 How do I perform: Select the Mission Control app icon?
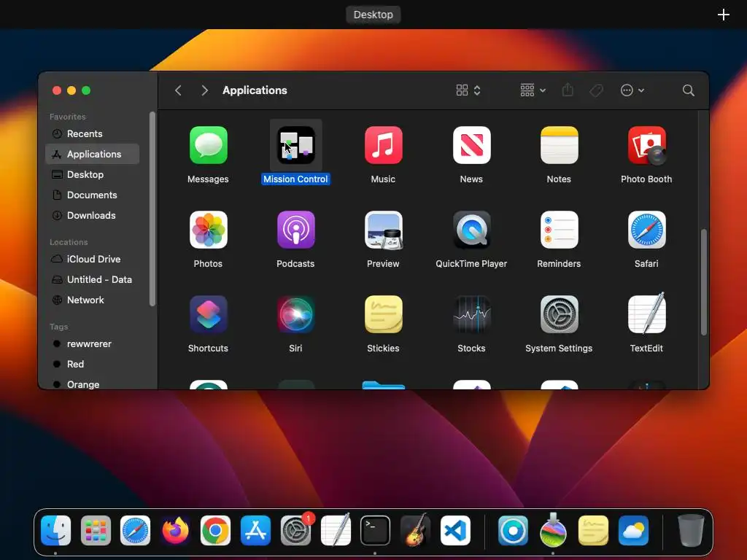pyautogui.click(x=296, y=145)
